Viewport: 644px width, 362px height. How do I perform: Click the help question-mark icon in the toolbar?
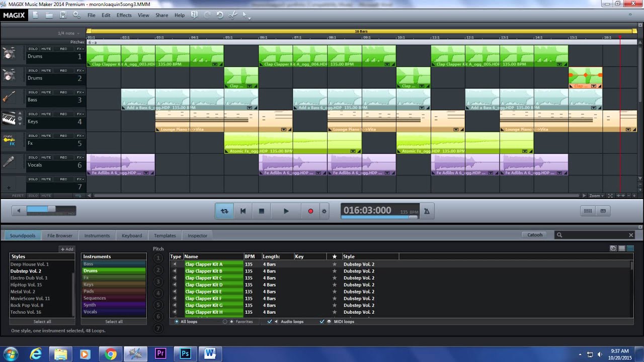click(x=194, y=15)
